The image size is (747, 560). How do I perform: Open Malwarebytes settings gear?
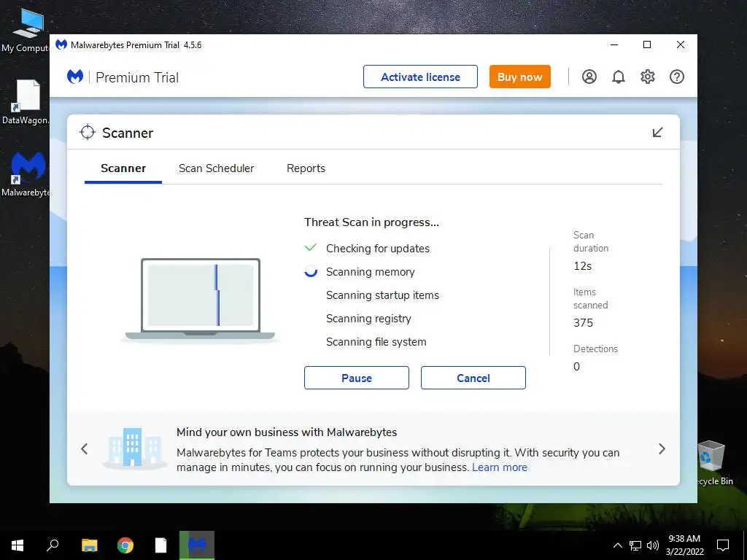coord(648,77)
